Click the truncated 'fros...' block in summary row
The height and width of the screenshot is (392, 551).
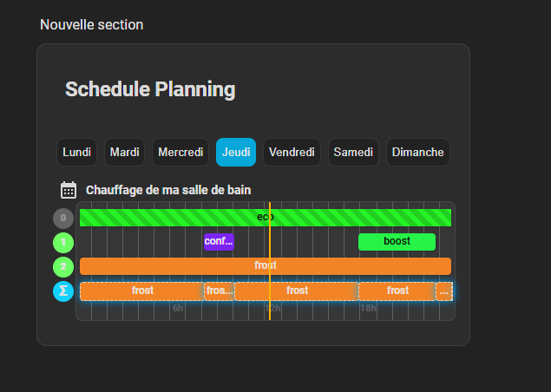point(219,291)
